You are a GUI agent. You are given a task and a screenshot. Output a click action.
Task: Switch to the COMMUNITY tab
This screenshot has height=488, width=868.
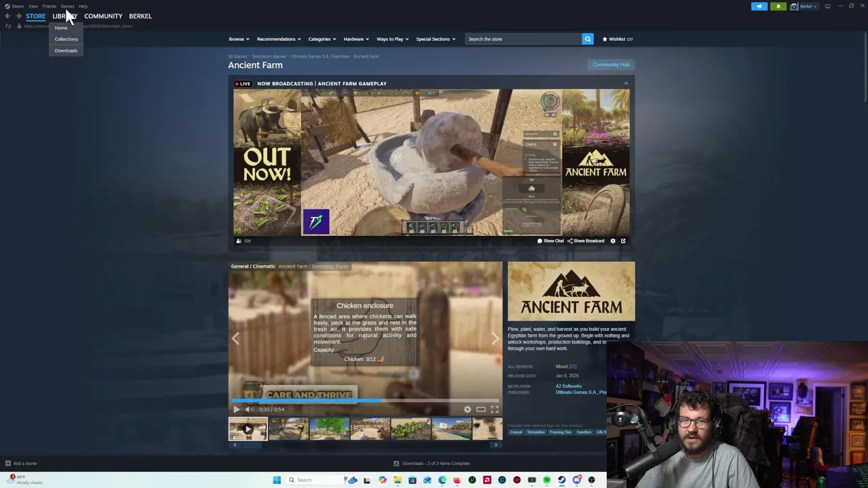tap(103, 16)
